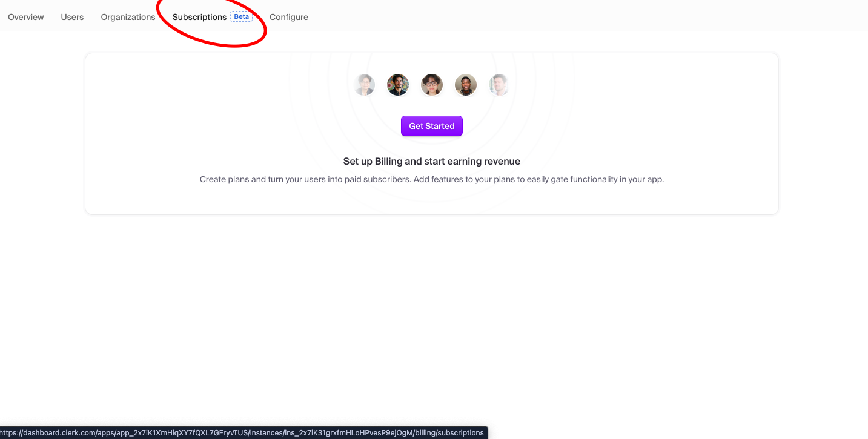Click the blue Beta badge
This screenshot has width=868, height=439.
pos(242,17)
